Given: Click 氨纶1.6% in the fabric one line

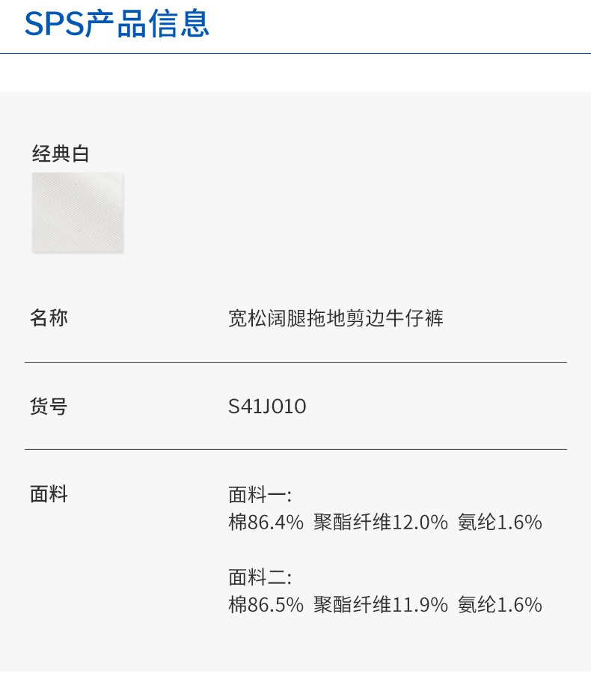Looking at the screenshot, I should click(x=500, y=522).
